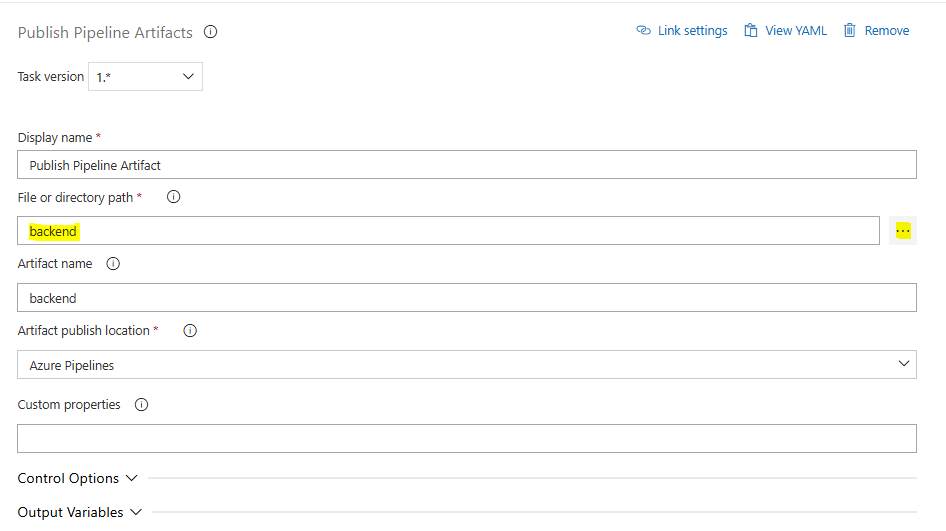Click the empty Custom properties field

(x=467, y=438)
